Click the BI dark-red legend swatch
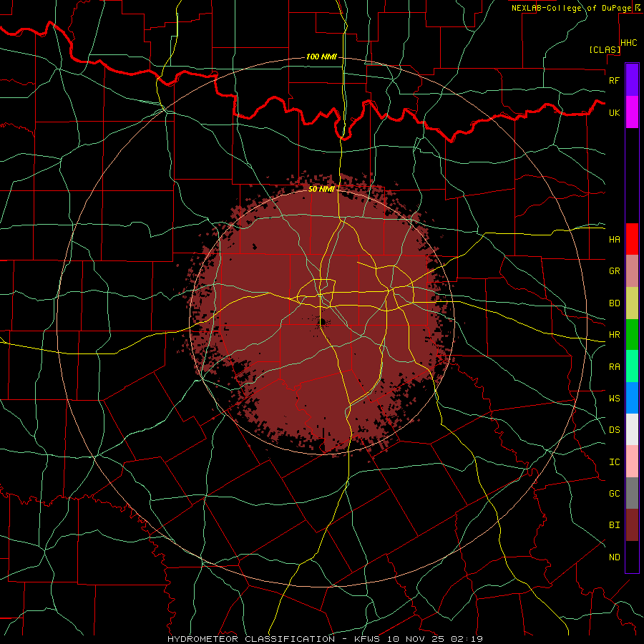The image size is (644, 644). (632, 525)
